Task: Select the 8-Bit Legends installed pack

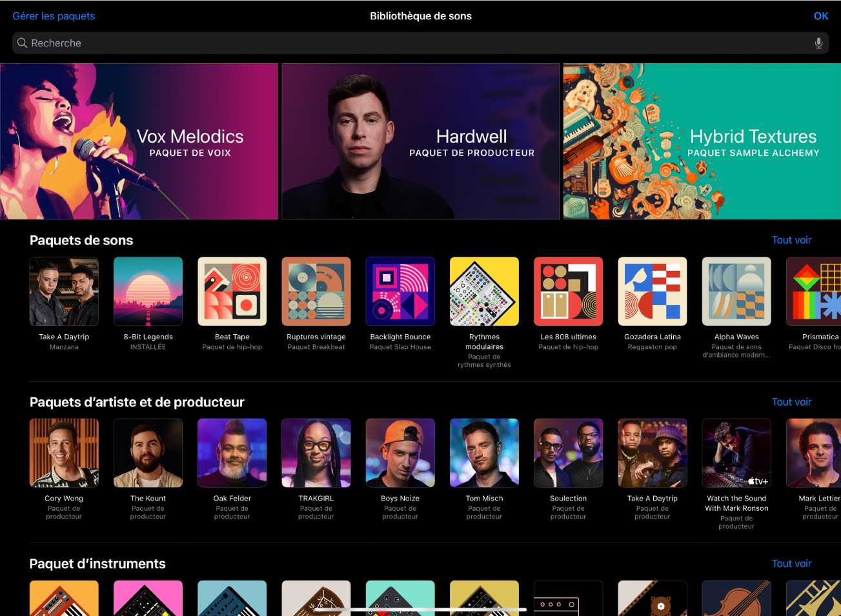Action: (x=148, y=291)
